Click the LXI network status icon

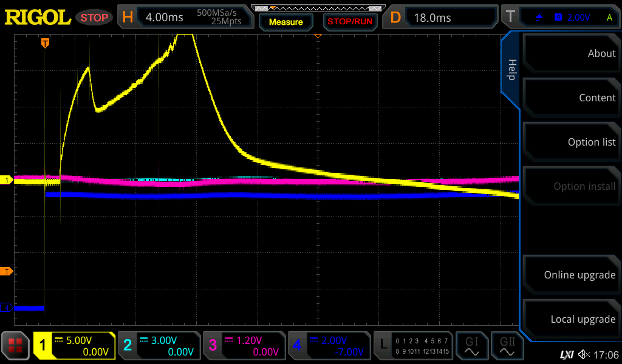pyautogui.click(x=566, y=354)
